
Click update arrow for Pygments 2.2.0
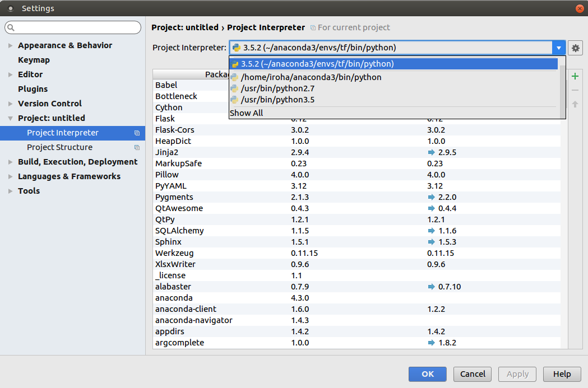tap(431, 198)
